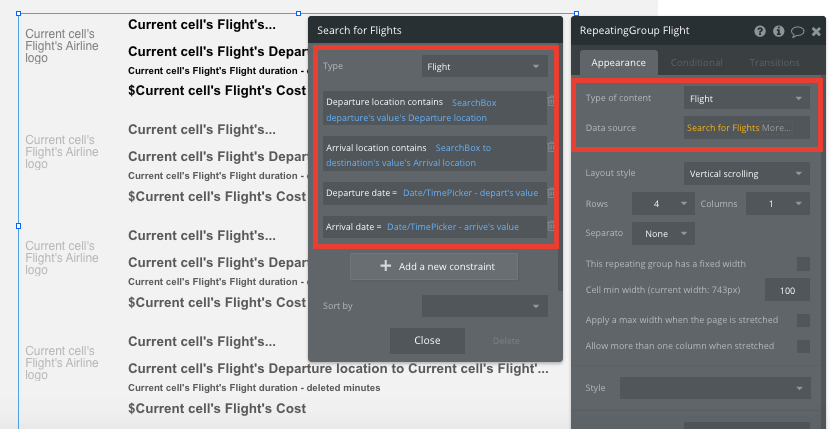
Task: Switch to the Transitions tab
Action: [x=774, y=62]
